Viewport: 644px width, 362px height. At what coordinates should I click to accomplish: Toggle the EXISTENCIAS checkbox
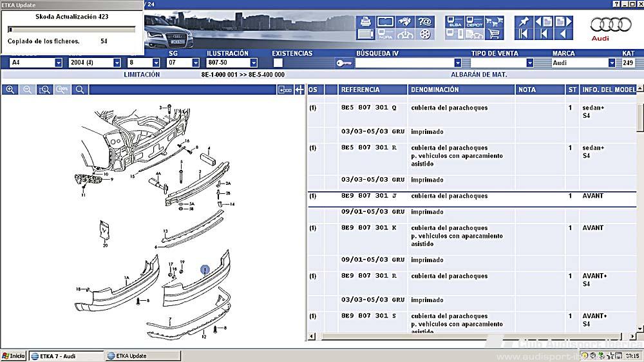pos(278,63)
